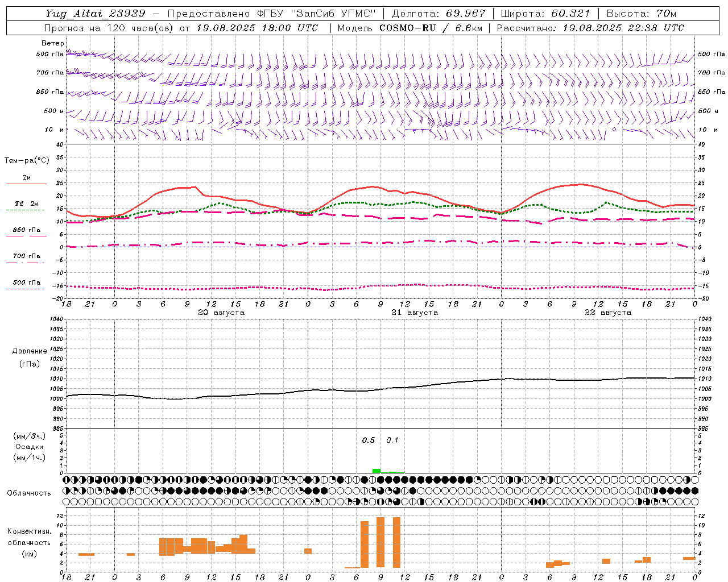Select the Облачность cloudiness label
Screen dimensions: 728x582
pyautogui.click(x=29, y=493)
